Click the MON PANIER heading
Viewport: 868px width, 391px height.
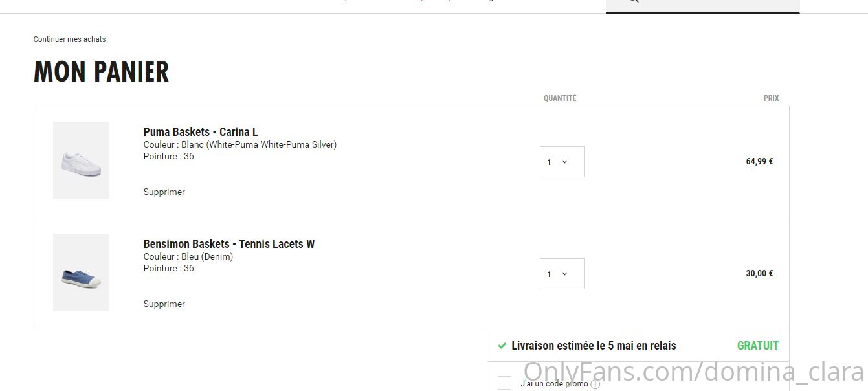[x=102, y=72]
